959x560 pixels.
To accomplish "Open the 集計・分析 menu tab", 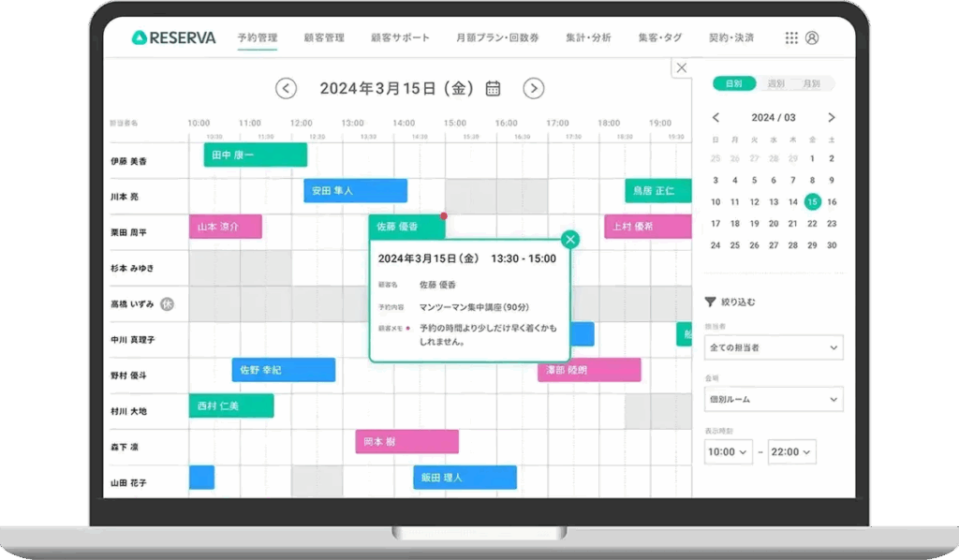I will (x=588, y=38).
